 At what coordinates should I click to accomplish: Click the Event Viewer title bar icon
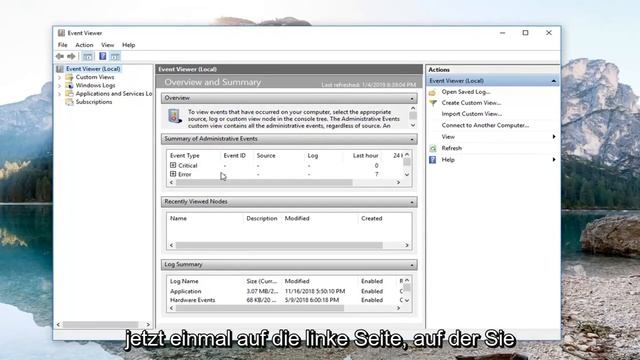(x=61, y=33)
